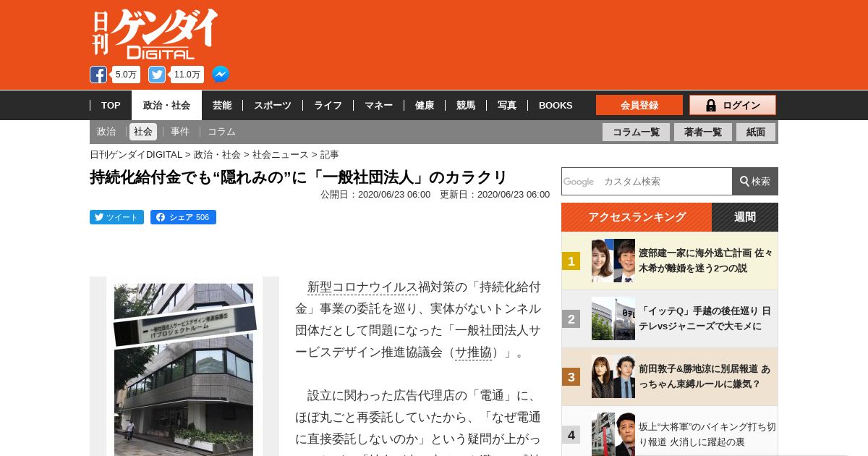Open the ライフ navigation item

click(x=328, y=105)
